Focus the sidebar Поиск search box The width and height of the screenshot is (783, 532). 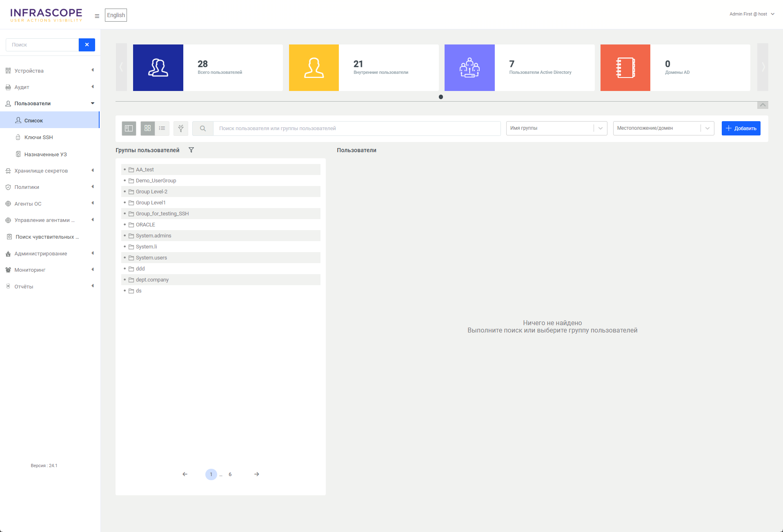(x=42, y=45)
